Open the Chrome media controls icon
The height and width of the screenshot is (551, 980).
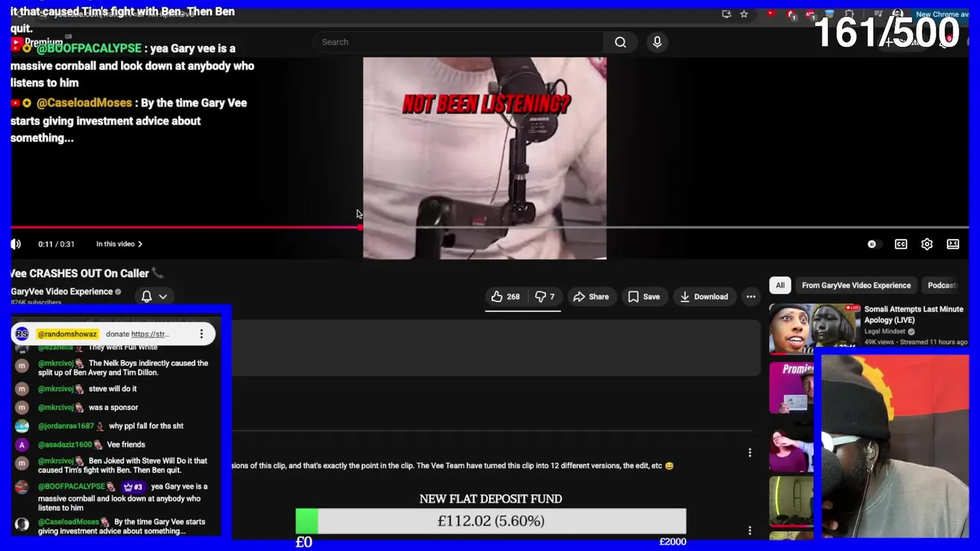tap(877, 14)
